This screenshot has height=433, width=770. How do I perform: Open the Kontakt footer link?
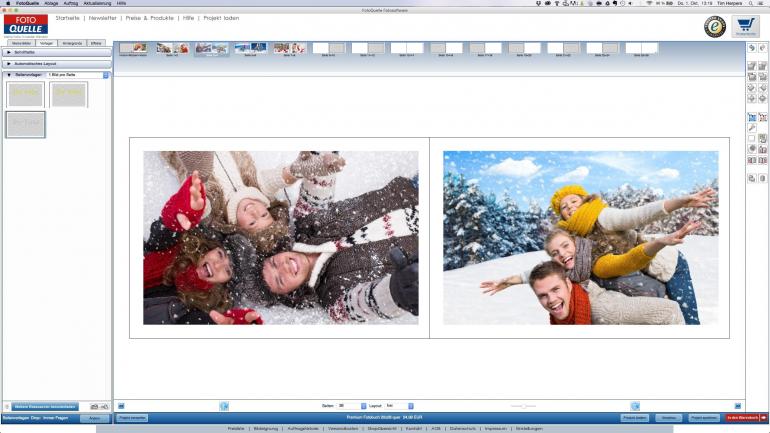click(x=414, y=429)
